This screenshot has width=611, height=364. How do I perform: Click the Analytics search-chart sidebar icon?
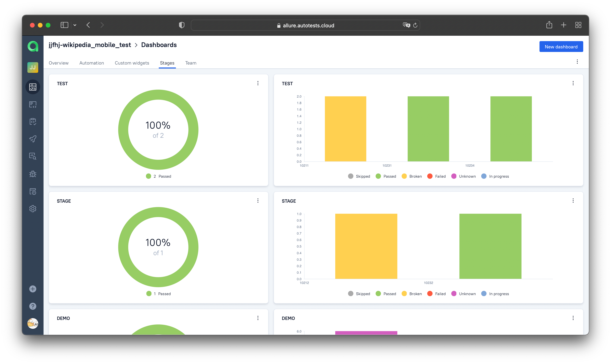point(33,156)
